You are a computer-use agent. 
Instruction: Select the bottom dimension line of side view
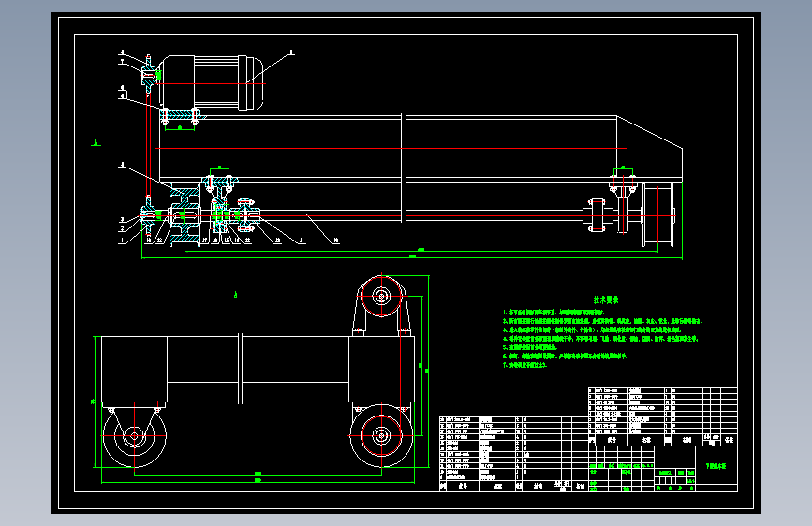258,481
